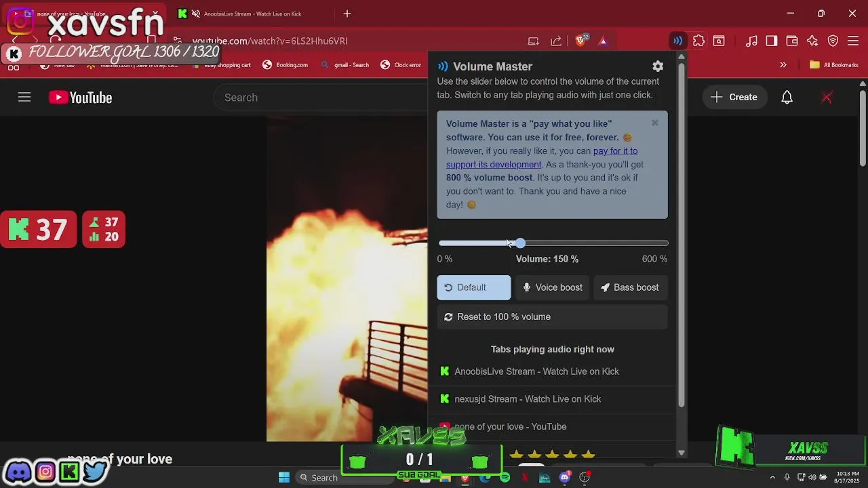Image resolution: width=868 pixels, height=488 pixels.
Task: Open the All Bookmarks folder
Action: (834, 65)
